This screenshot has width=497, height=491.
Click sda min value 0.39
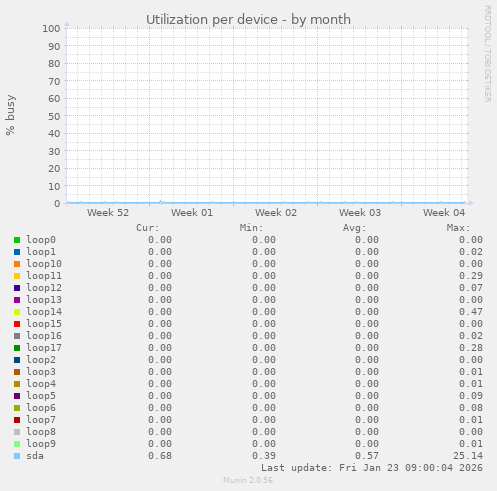pos(264,456)
